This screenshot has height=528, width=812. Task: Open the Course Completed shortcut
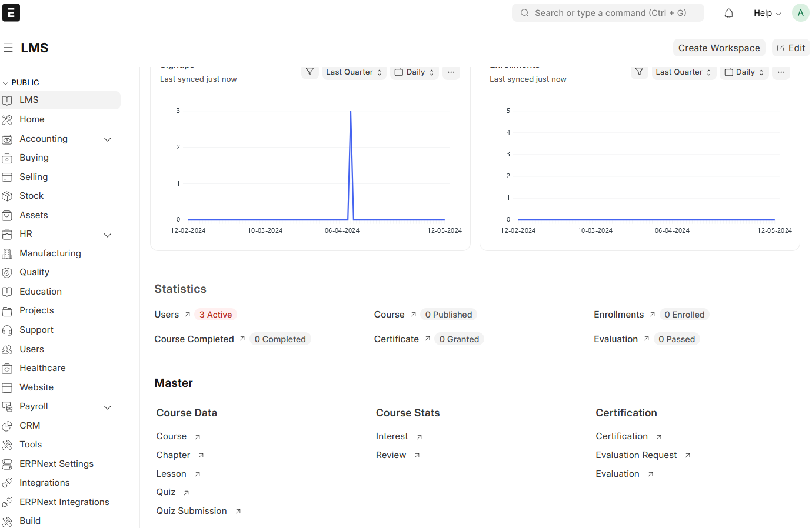[x=232, y=339]
